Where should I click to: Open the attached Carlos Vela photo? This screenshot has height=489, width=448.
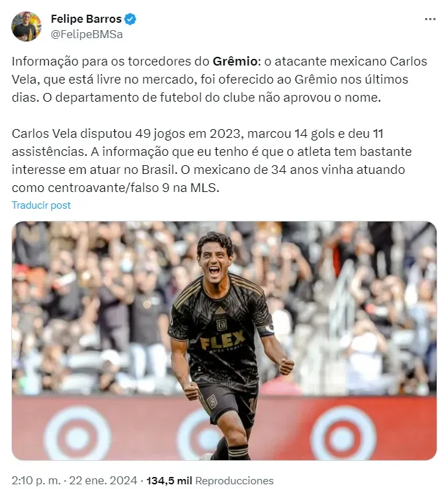point(224,340)
